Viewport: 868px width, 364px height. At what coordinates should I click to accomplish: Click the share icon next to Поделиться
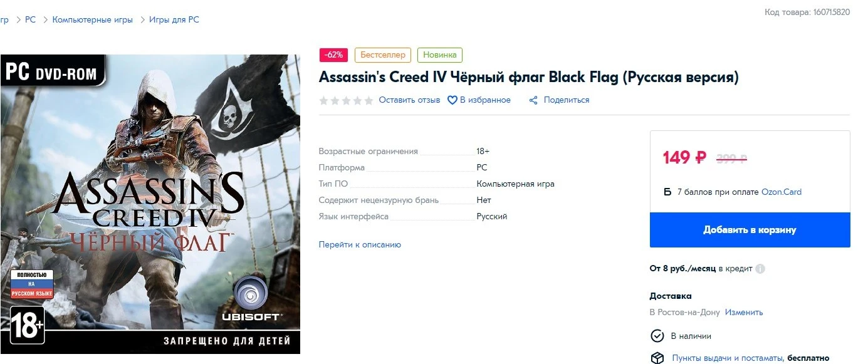[x=533, y=100]
